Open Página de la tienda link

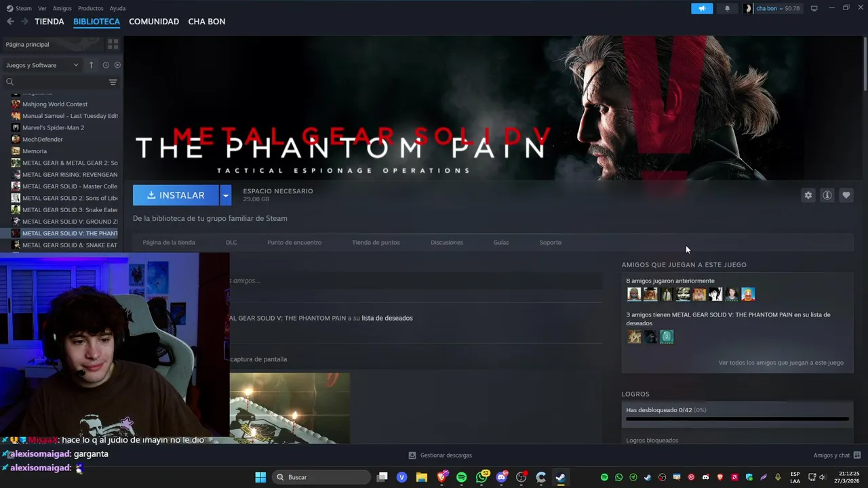coord(169,242)
